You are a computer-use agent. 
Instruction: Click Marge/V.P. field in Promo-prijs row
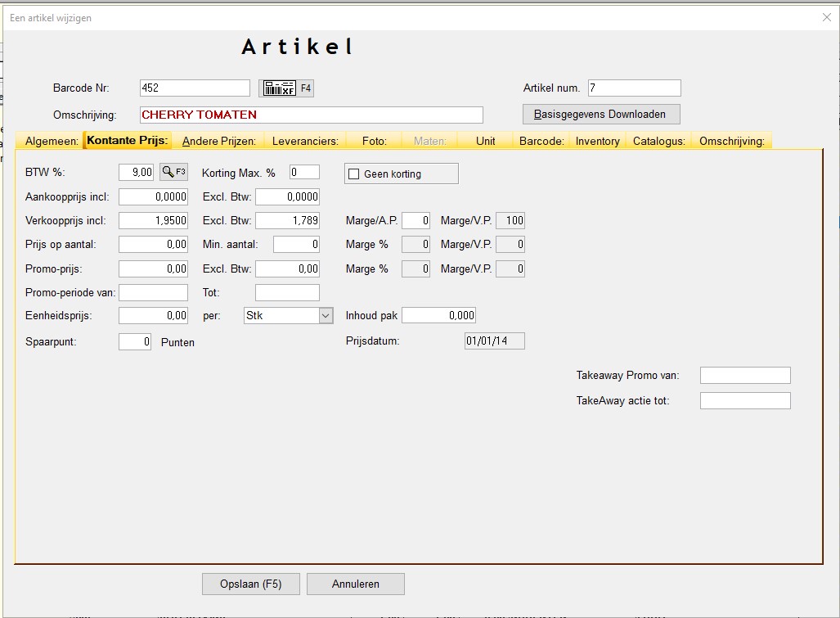click(510, 268)
